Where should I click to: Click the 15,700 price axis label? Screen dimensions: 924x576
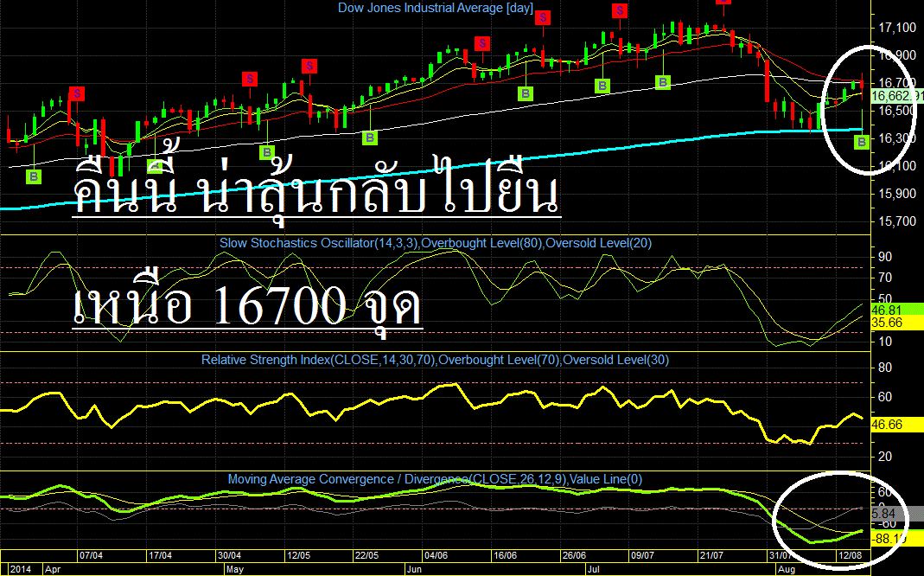pos(897,221)
